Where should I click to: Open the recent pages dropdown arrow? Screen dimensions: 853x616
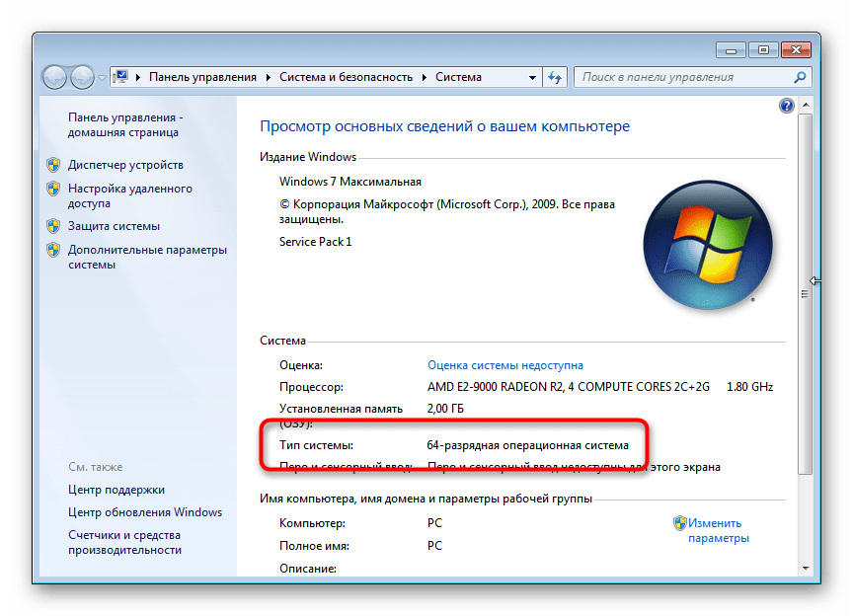point(102,77)
